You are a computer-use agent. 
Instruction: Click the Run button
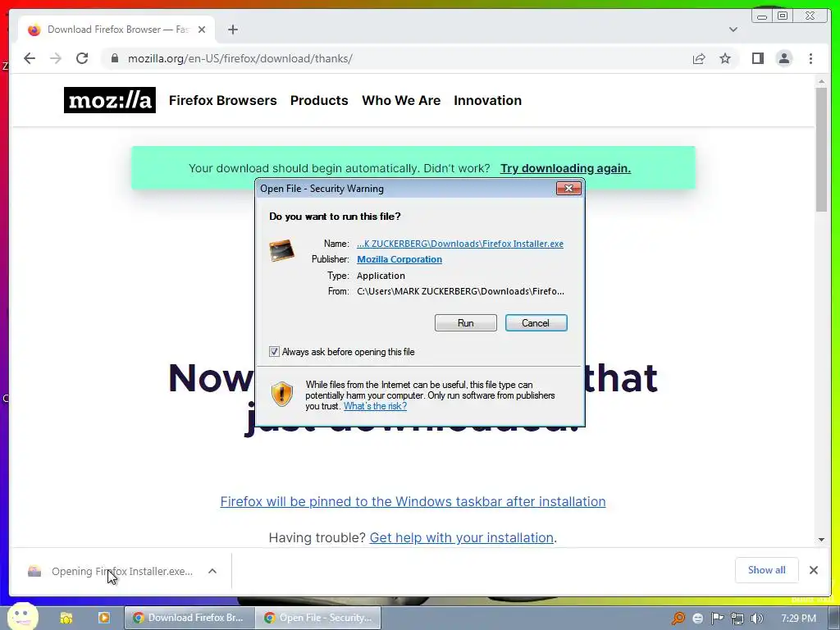466,323
